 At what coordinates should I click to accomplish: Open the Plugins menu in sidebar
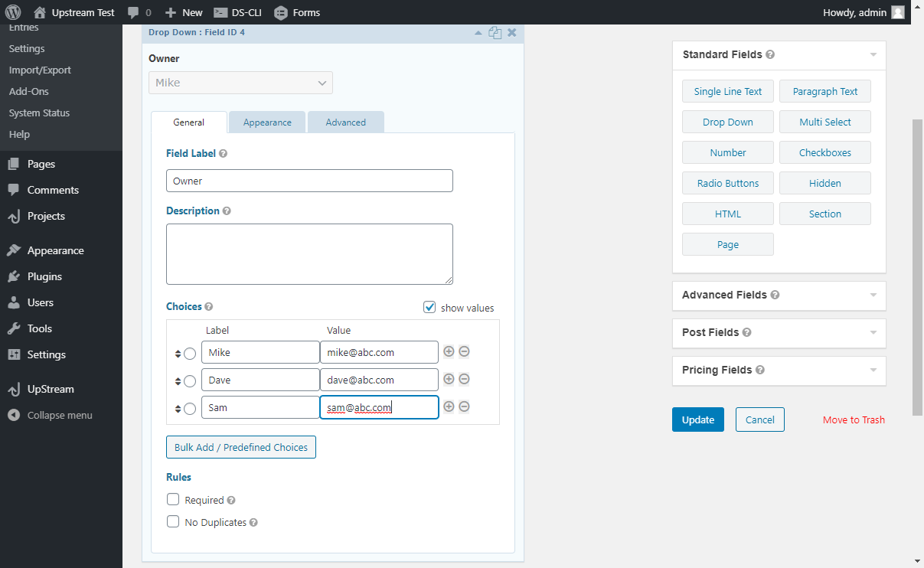coord(44,276)
